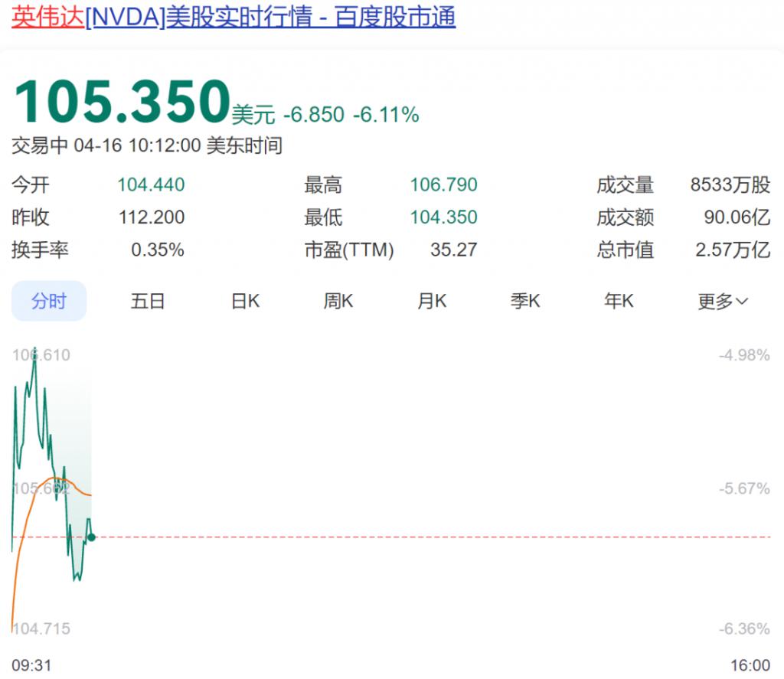This screenshot has height=679, width=784.
Task: Click the chart axis label 106.610
Action: 41,355
